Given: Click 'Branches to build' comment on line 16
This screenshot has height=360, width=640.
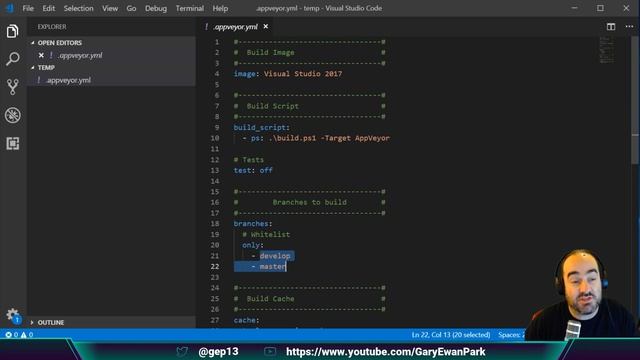Looking at the screenshot, I should pos(309,202).
